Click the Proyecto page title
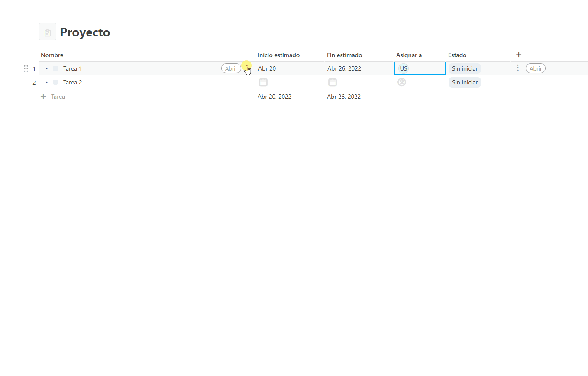Image resolution: width=588 pixels, height=376 pixels. (x=85, y=32)
